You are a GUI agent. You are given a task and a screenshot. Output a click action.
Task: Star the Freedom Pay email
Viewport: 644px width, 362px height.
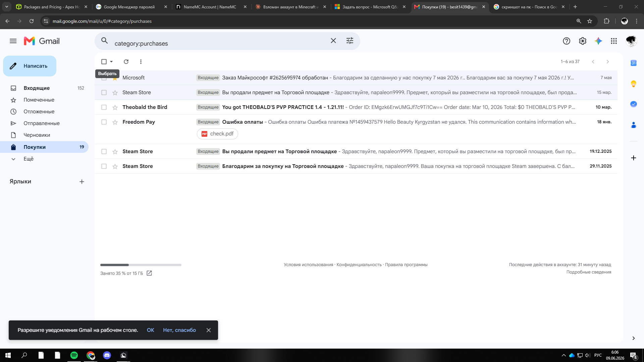coord(115,122)
